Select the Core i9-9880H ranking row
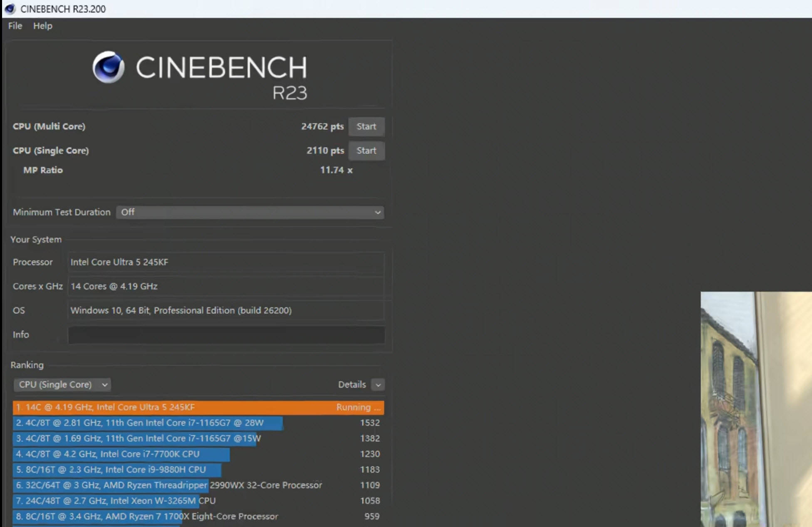This screenshot has width=812, height=527. pyautogui.click(x=116, y=470)
